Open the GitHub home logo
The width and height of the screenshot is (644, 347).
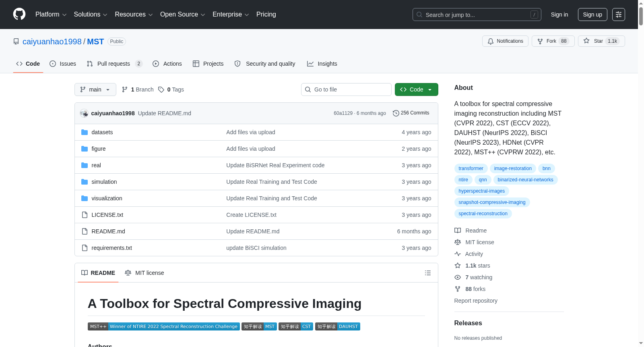19,14
